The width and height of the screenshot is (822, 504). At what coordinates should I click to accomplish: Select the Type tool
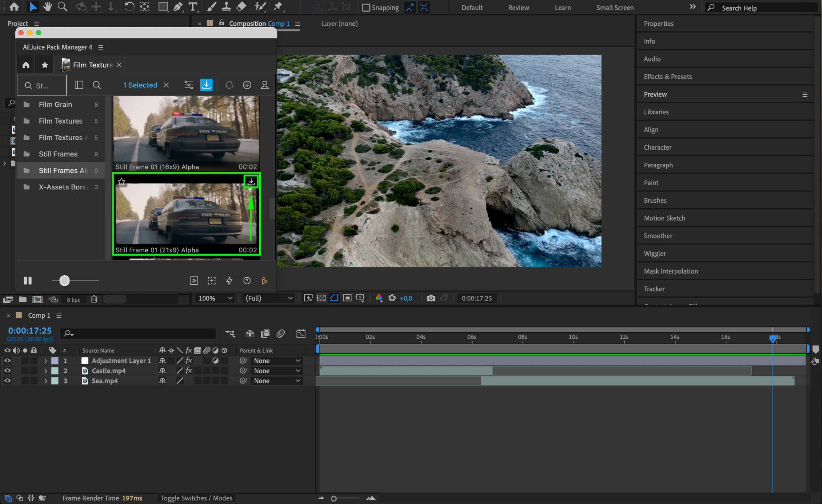tap(193, 7)
